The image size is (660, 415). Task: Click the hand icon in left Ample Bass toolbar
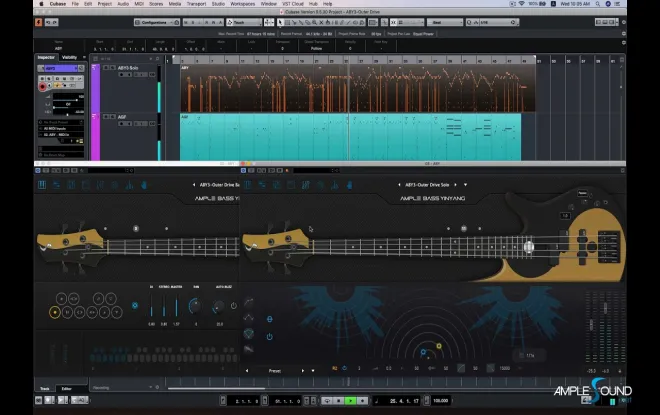pyautogui.click(x=144, y=185)
